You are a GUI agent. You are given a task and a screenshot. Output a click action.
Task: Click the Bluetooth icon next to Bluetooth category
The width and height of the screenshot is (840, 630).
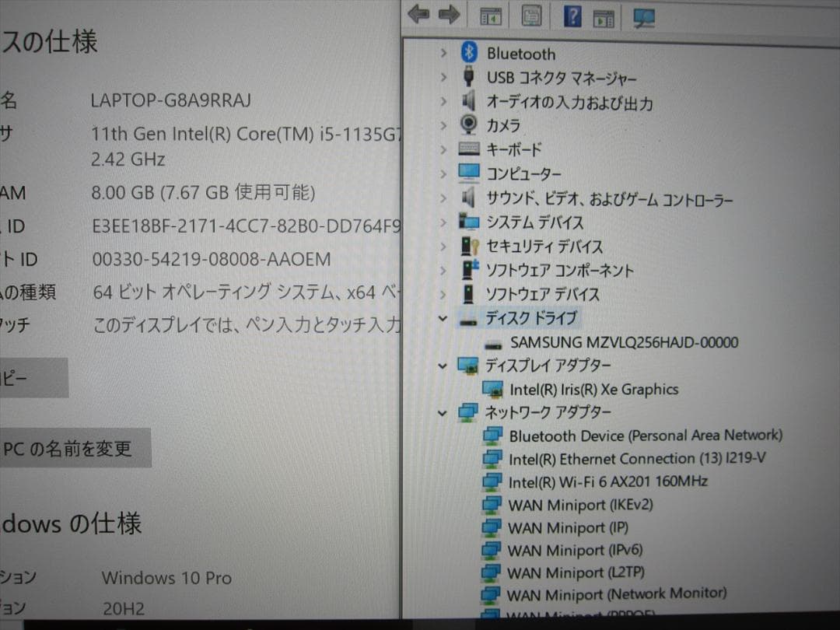[x=470, y=54]
